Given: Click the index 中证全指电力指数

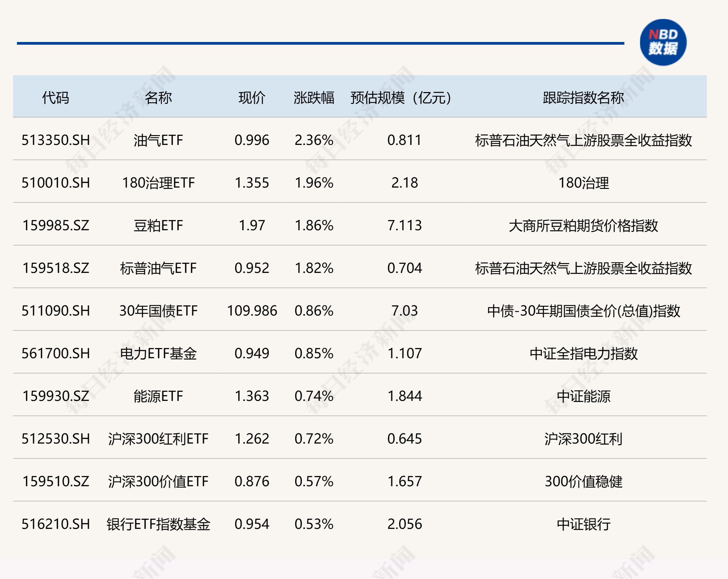Looking at the screenshot, I should point(583,353).
